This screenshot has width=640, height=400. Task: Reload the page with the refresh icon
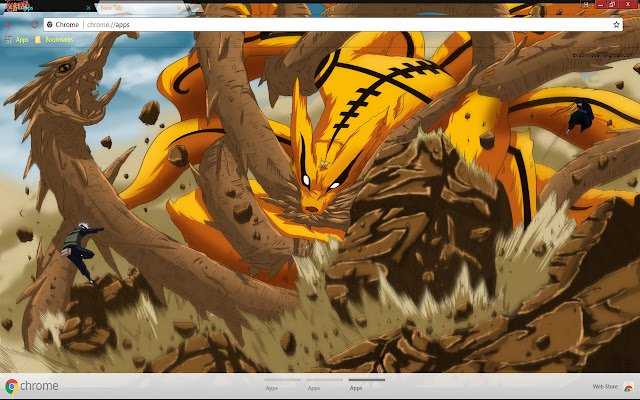[x=35, y=24]
